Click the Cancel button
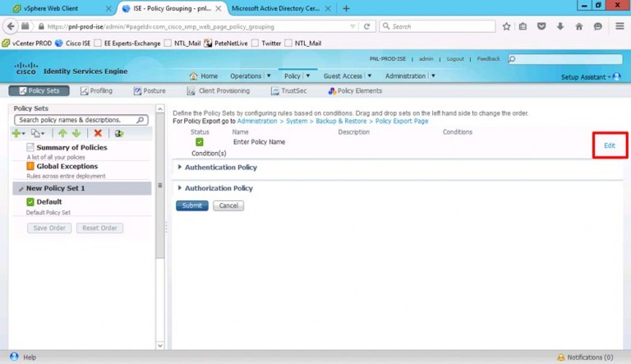The height and width of the screenshot is (364, 631). pyautogui.click(x=228, y=205)
